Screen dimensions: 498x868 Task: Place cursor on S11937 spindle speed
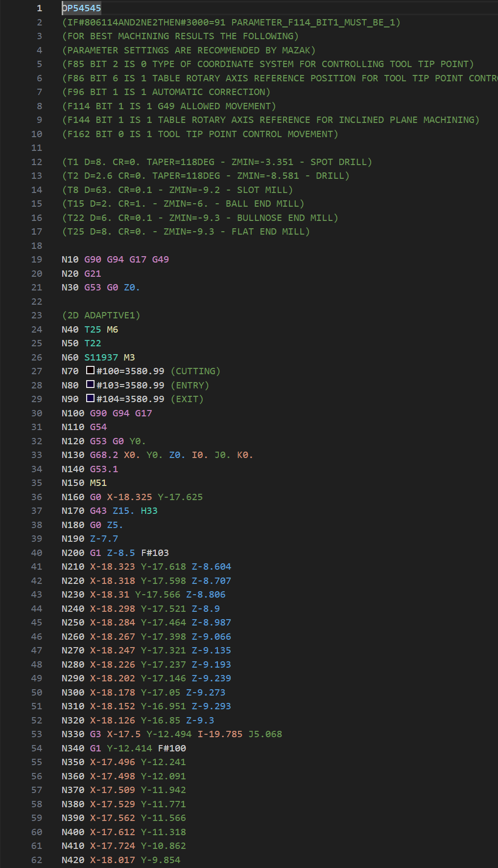coord(101,358)
